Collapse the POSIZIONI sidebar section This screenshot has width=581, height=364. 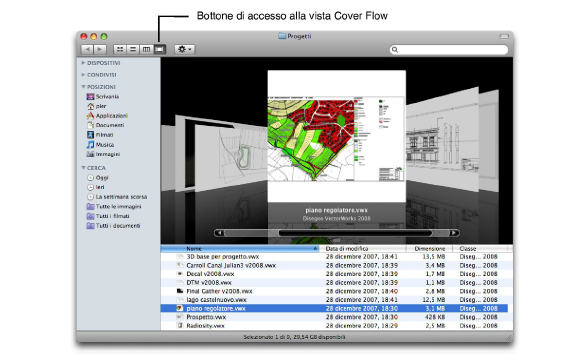[83, 87]
